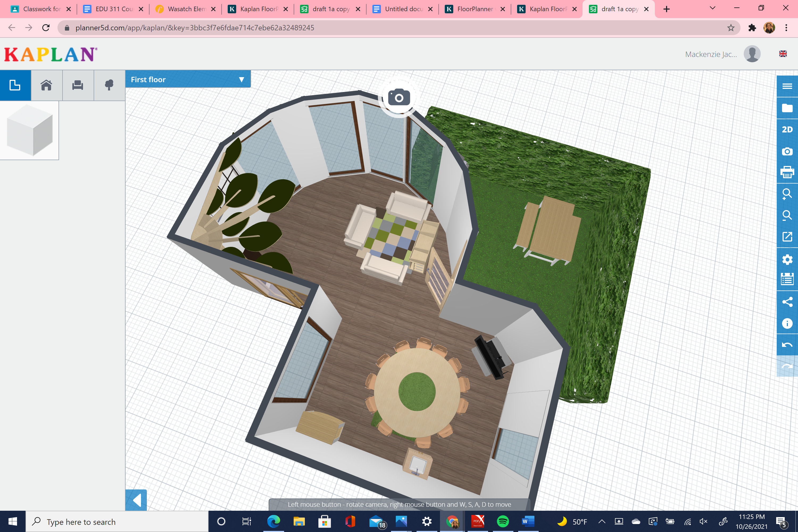This screenshot has width=798, height=532.
Task: Open project settings gear
Action: [x=787, y=260]
